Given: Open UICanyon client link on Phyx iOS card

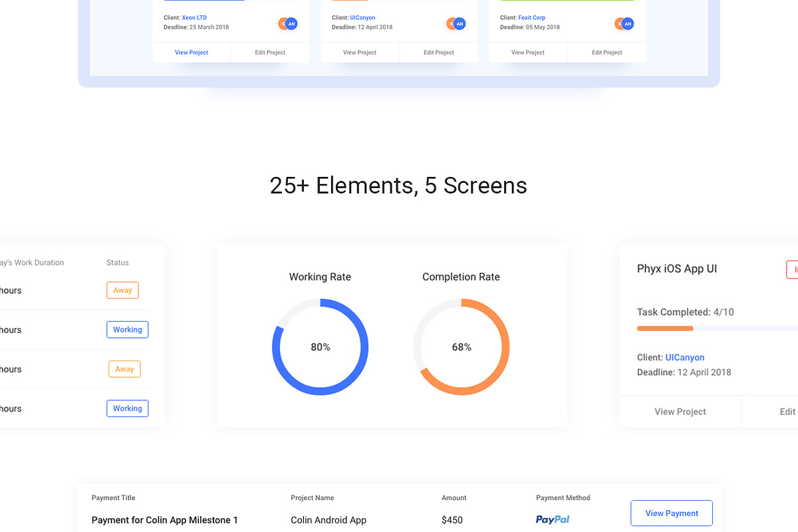Looking at the screenshot, I should coord(685,358).
